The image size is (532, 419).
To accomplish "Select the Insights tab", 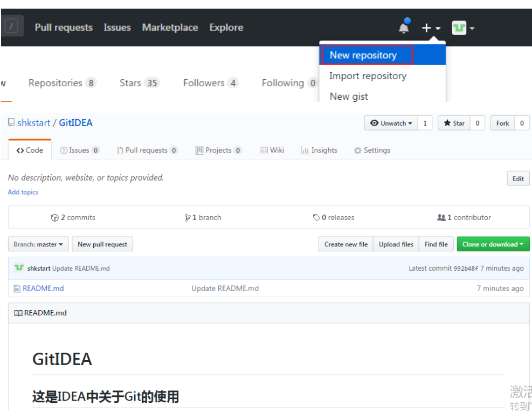I will tap(319, 150).
